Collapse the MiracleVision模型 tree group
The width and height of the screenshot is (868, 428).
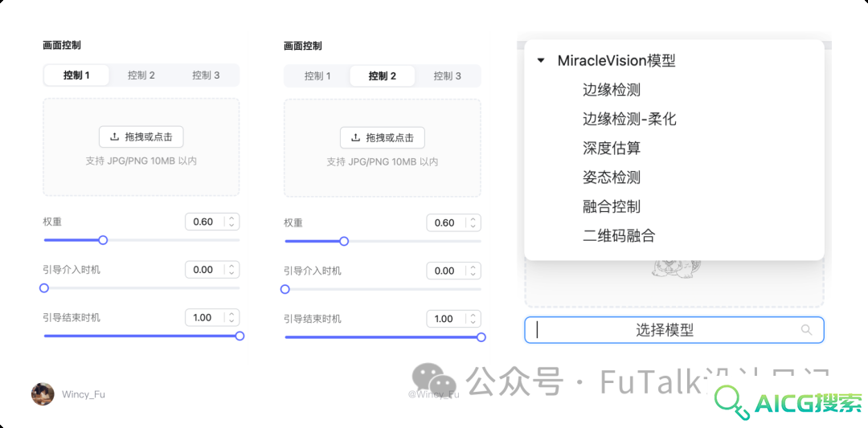pyautogui.click(x=541, y=60)
